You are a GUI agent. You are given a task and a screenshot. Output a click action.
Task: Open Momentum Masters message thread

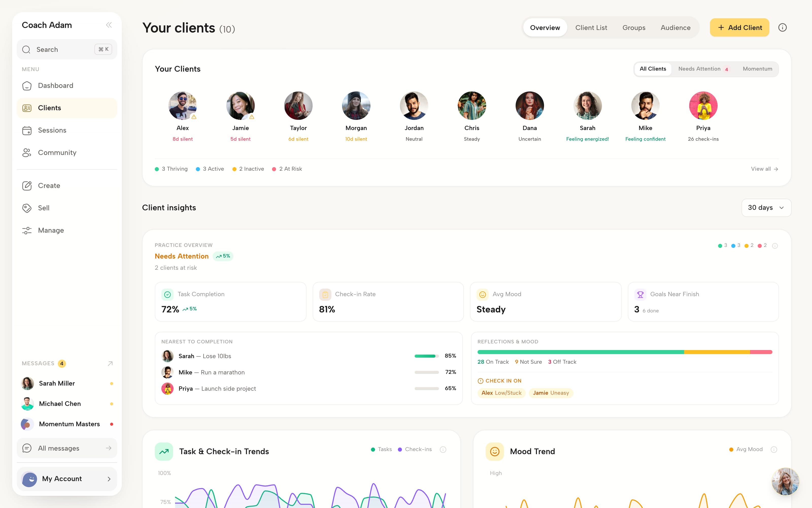point(67,424)
